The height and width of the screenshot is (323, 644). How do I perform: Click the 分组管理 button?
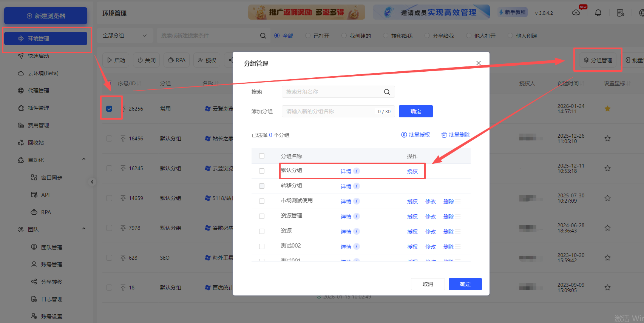[598, 60]
